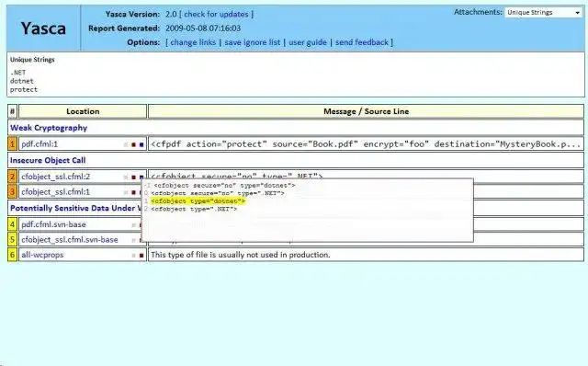This screenshot has width=588, height=366.
Task: Click the Message / Source Line column header
Action: tap(366, 111)
